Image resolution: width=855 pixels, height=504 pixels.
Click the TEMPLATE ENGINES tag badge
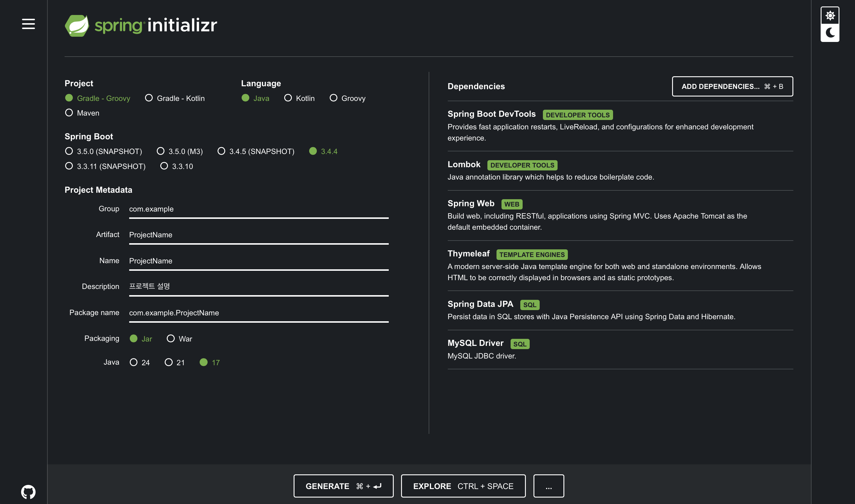(x=532, y=254)
